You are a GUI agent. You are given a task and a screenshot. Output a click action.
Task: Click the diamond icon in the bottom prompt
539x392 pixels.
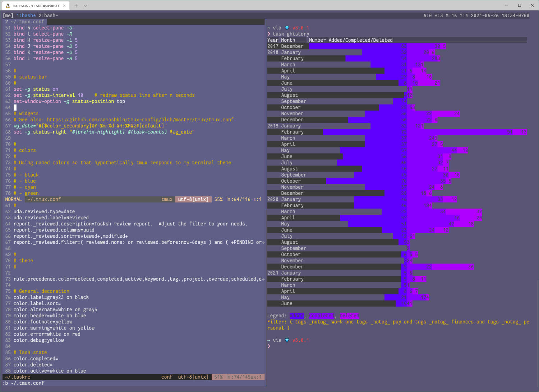click(x=287, y=340)
